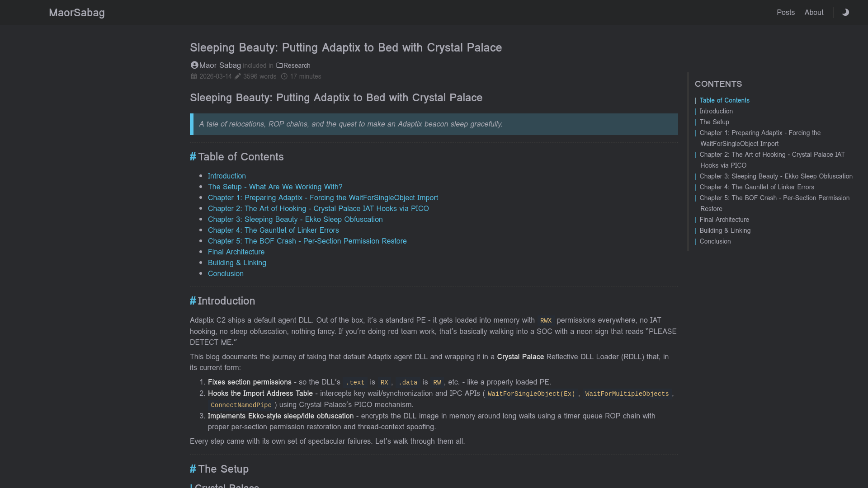
Task: Click the clock icon before 17 minutes
Action: 284,76
